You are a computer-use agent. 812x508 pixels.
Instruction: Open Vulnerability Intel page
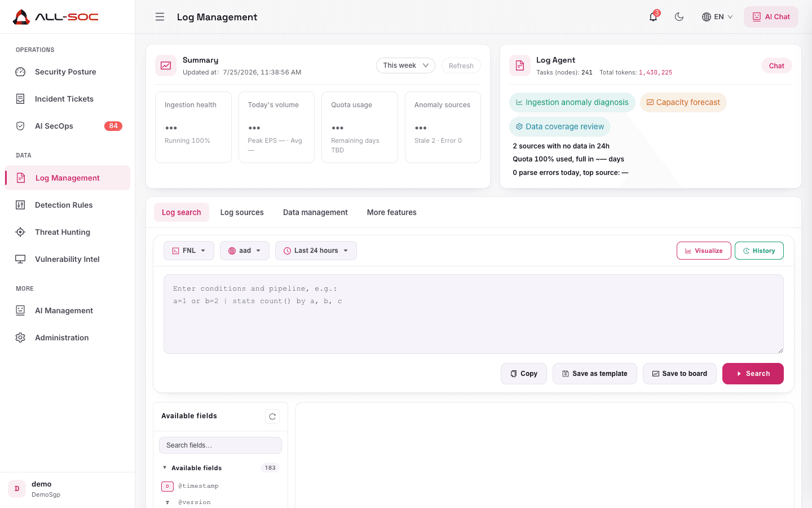[68, 259]
